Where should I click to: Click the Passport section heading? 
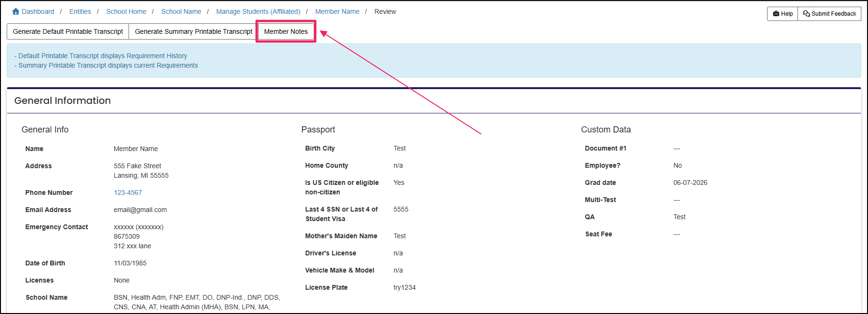point(318,130)
